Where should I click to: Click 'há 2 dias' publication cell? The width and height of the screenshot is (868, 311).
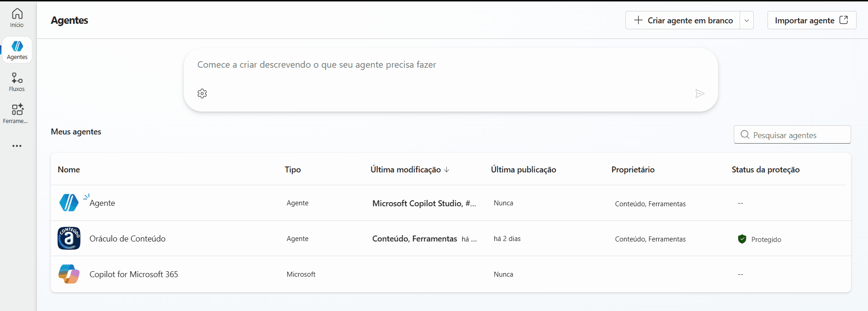[x=507, y=239]
